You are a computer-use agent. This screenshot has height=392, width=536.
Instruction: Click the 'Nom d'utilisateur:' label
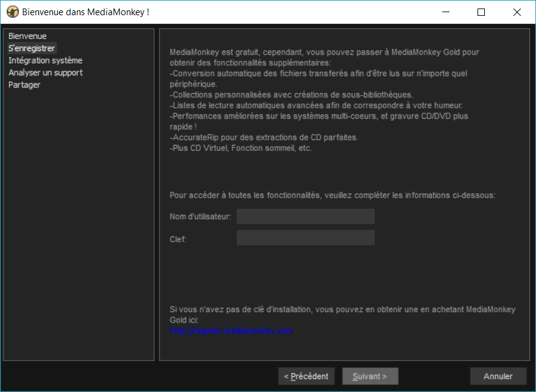(x=200, y=217)
